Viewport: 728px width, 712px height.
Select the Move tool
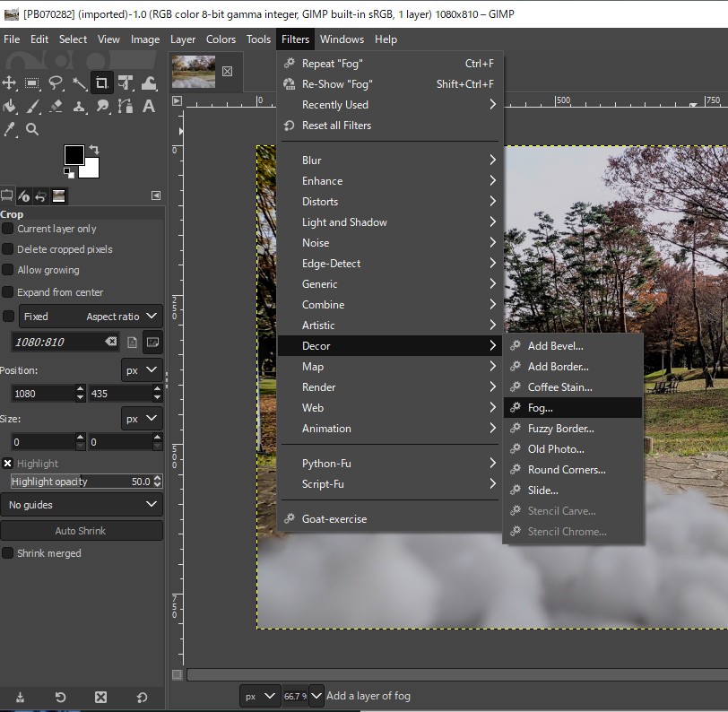[9, 83]
